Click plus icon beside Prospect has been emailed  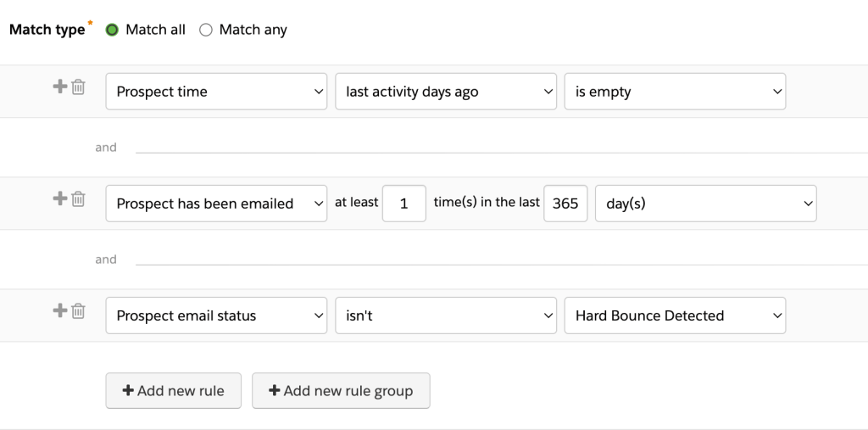[x=60, y=198]
